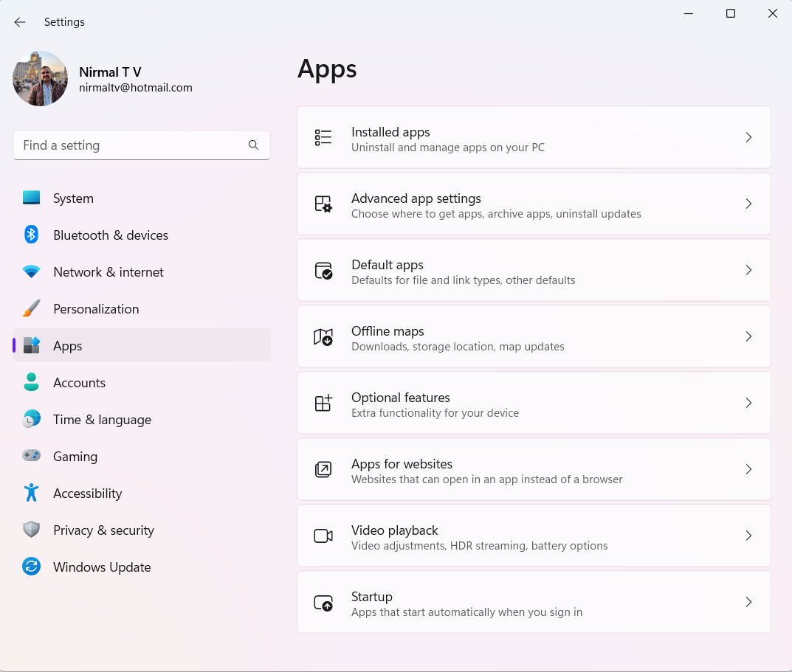Image resolution: width=792 pixels, height=672 pixels.
Task: Click the search magnifier icon
Action: coord(254,145)
